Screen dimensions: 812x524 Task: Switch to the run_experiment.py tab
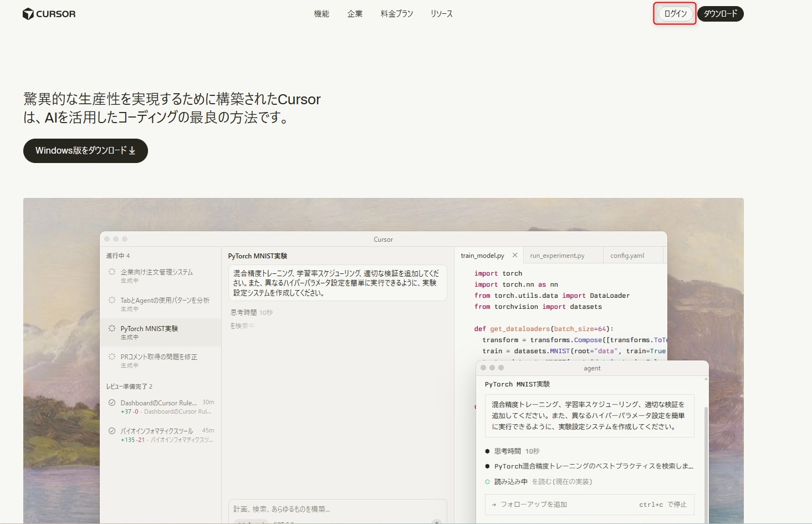[x=557, y=256]
